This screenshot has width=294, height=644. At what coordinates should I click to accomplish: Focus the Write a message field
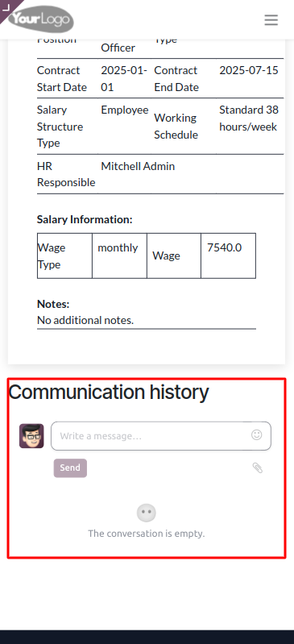(161, 436)
